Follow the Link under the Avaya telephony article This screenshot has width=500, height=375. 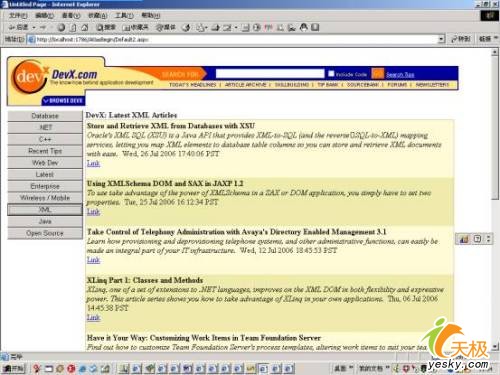pos(93,260)
